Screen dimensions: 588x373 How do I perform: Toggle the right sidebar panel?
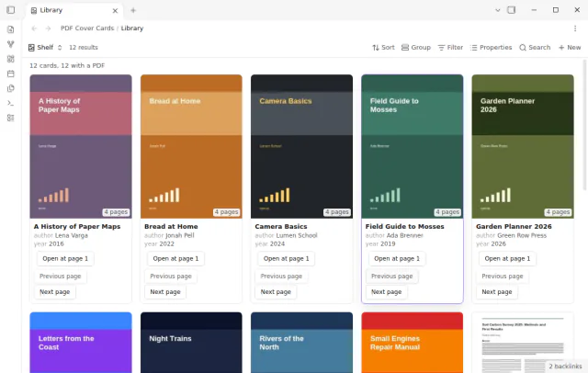[x=511, y=10]
